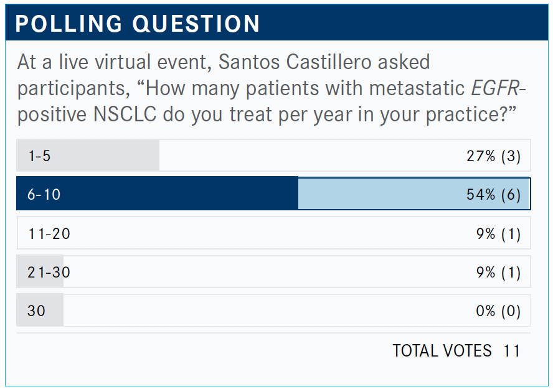Click the "27% (3)" result value
The image size is (553, 392).
click(493, 156)
